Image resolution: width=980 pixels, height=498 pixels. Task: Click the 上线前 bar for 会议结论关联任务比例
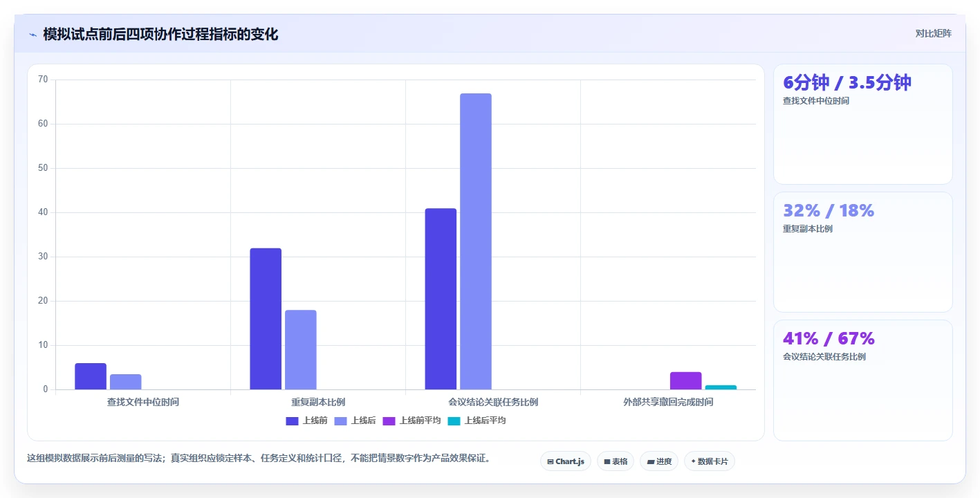441,299
